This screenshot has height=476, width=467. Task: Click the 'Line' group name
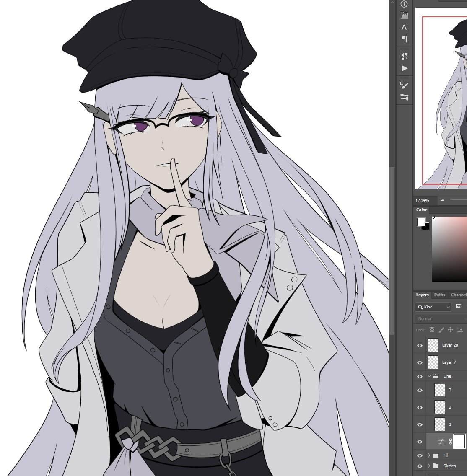tap(447, 376)
